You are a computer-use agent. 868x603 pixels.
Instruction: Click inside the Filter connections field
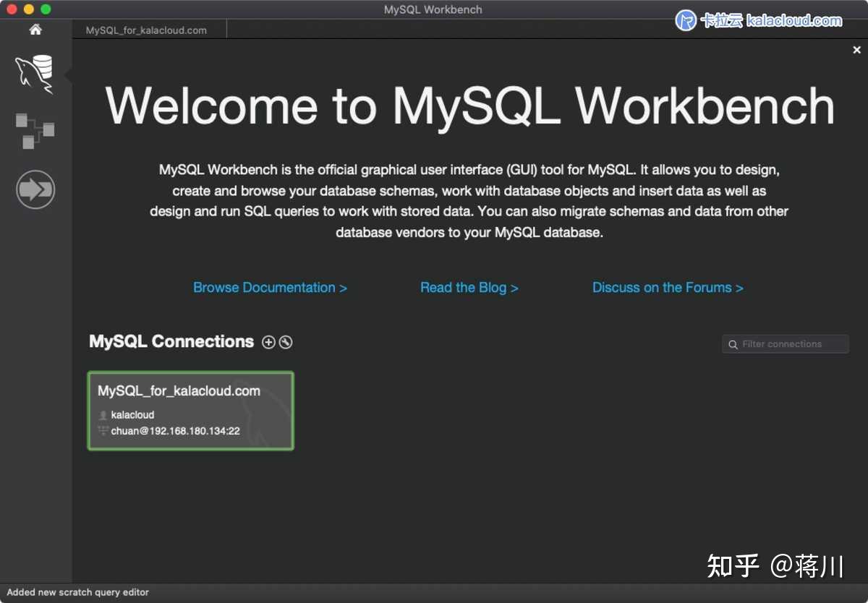[x=788, y=344]
